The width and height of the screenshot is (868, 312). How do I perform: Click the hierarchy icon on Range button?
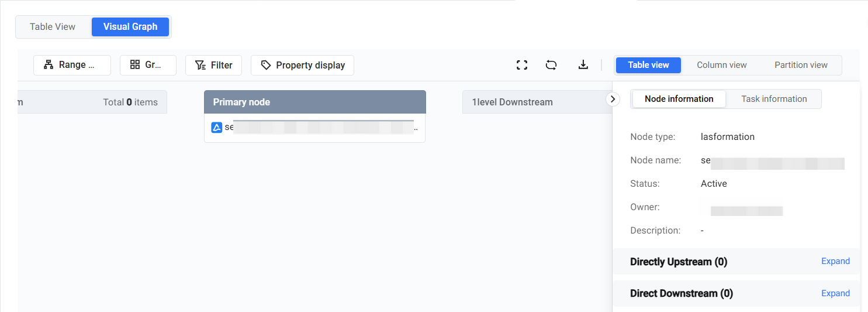click(x=49, y=65)
